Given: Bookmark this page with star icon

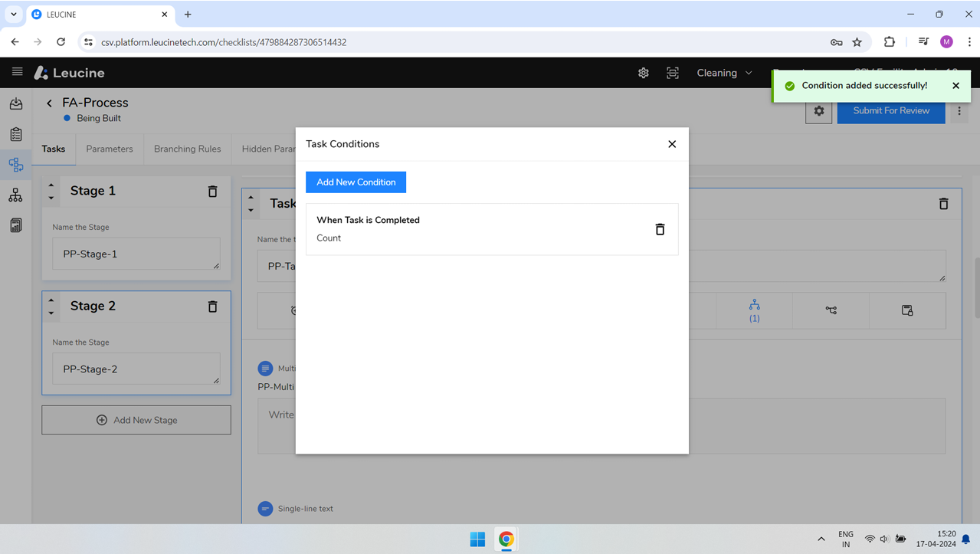Looking at the screenshot, I should (857, 42).
